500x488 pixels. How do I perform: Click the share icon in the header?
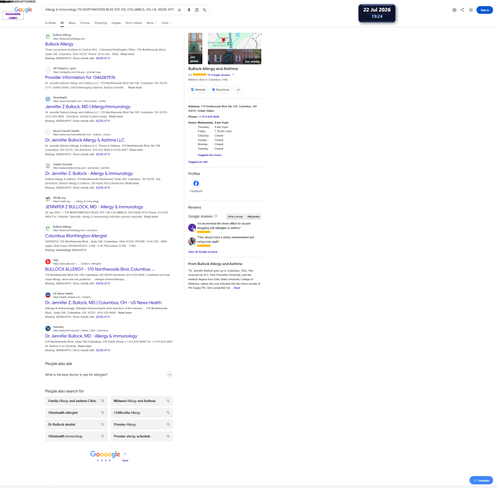(x=462, y=10)
